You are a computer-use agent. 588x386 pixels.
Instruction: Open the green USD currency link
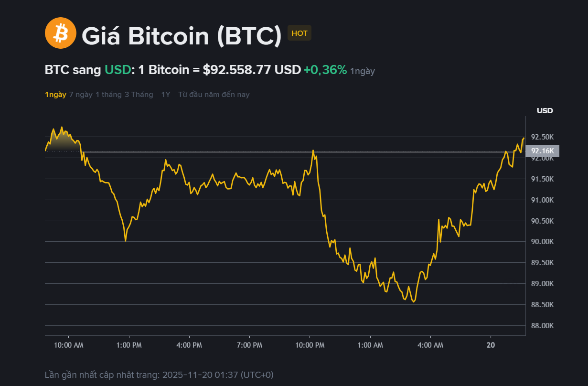pos(118,70)
